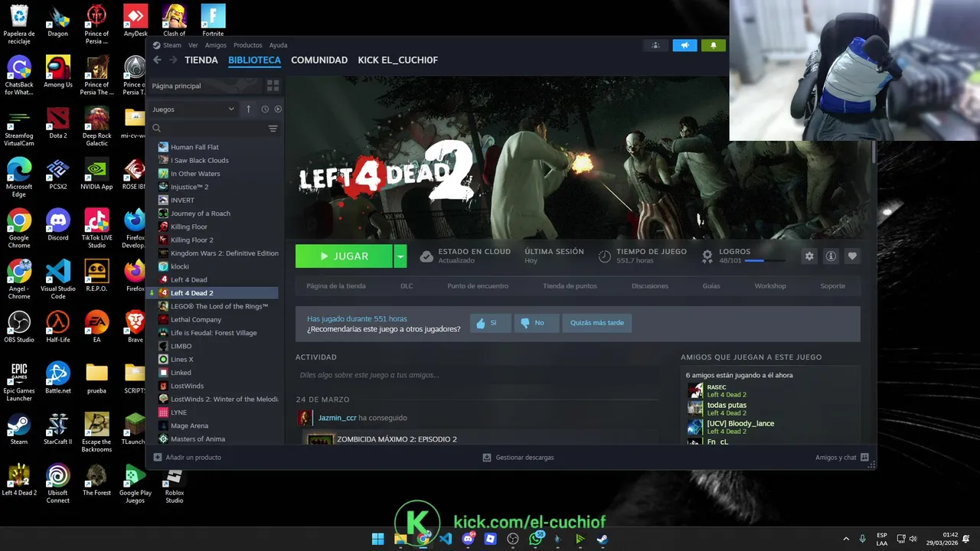Click the Añadir un producto plus icon

158,457
